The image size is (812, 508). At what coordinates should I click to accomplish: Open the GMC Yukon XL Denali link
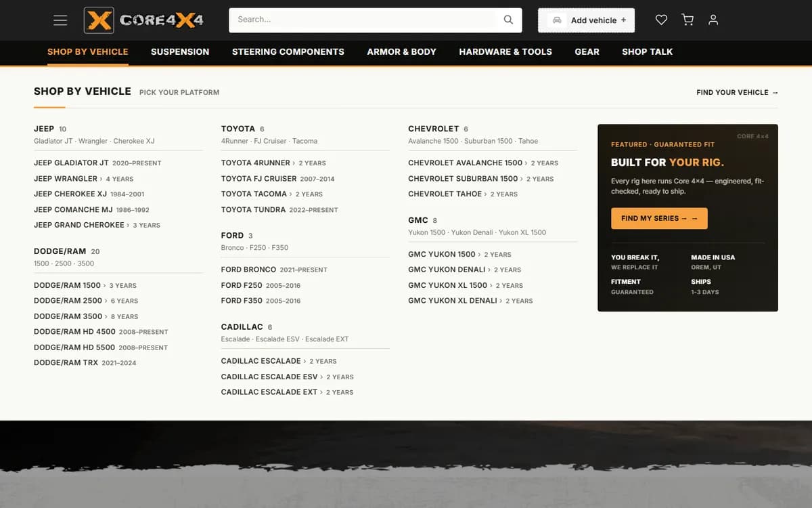click(x=453, y=301)
